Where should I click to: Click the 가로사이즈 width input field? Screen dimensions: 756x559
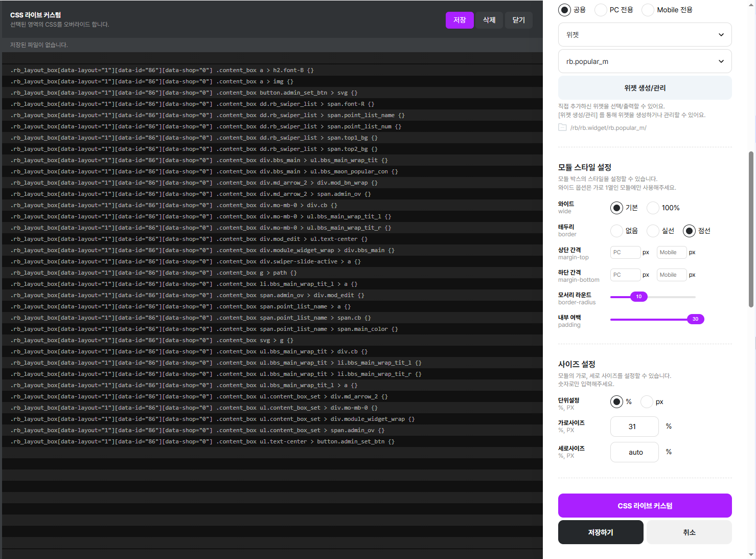[634, 427]
